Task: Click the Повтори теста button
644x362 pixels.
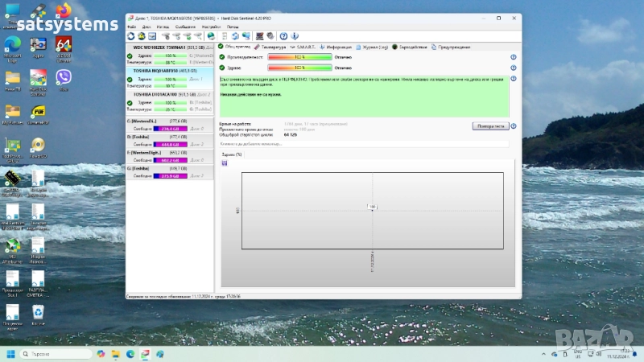Action: click(491, 126)
